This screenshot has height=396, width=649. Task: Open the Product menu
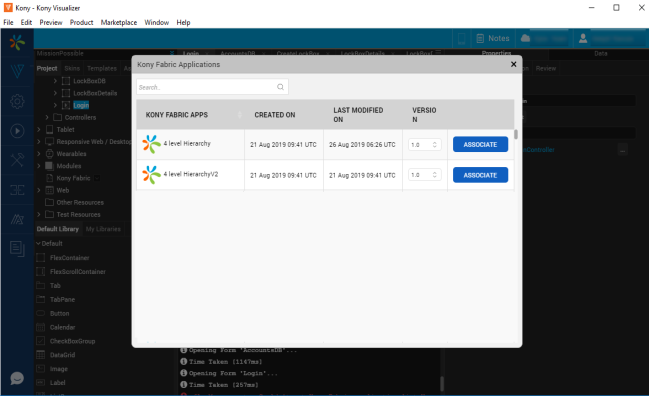tap(82, 22)
